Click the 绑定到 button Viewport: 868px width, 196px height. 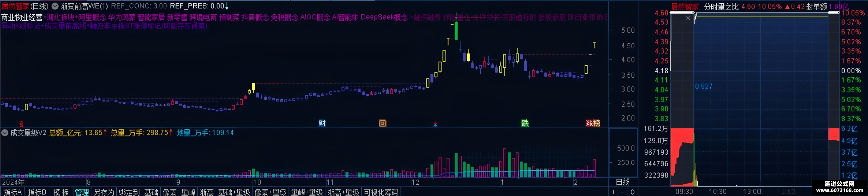(129, 192)
